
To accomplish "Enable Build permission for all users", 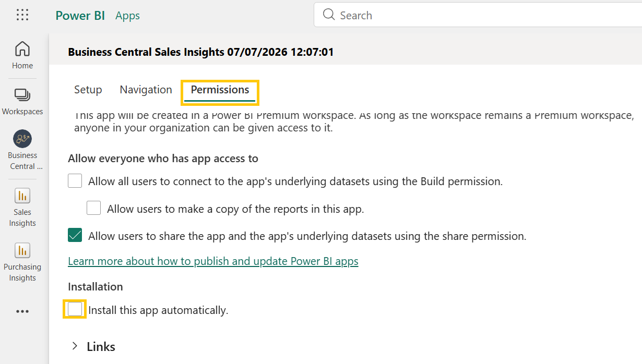I will coord(75,181).
